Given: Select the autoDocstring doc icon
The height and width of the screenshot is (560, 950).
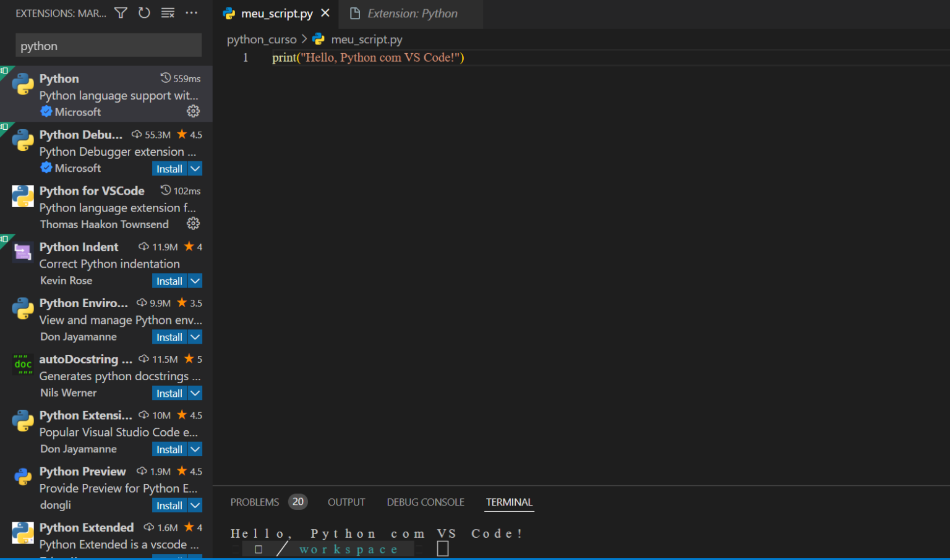Looking at the screenshot, I should pyautogui.click(x=23, y=365).
